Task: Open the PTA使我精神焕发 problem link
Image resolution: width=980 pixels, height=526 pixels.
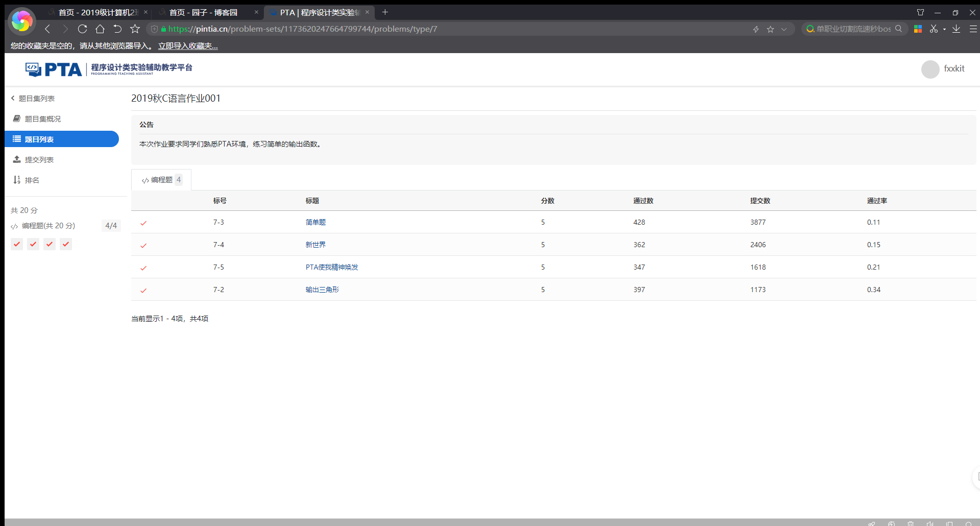Action: coord(332,267)
